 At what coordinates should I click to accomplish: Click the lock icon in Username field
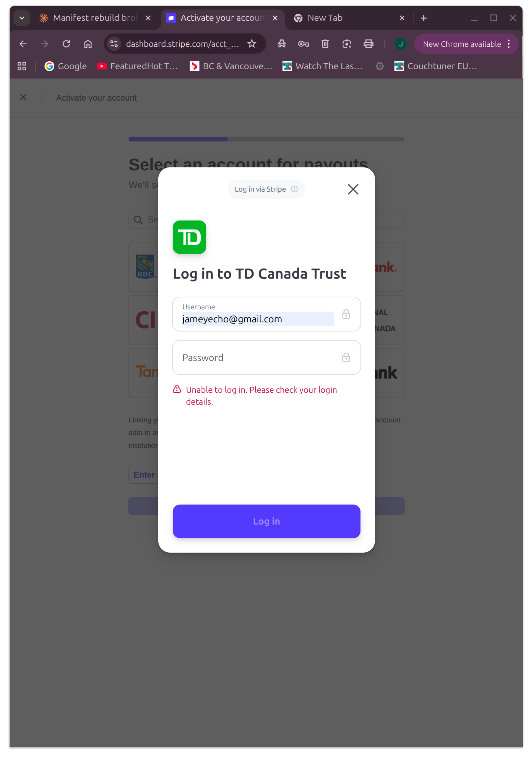click(346, 314)
